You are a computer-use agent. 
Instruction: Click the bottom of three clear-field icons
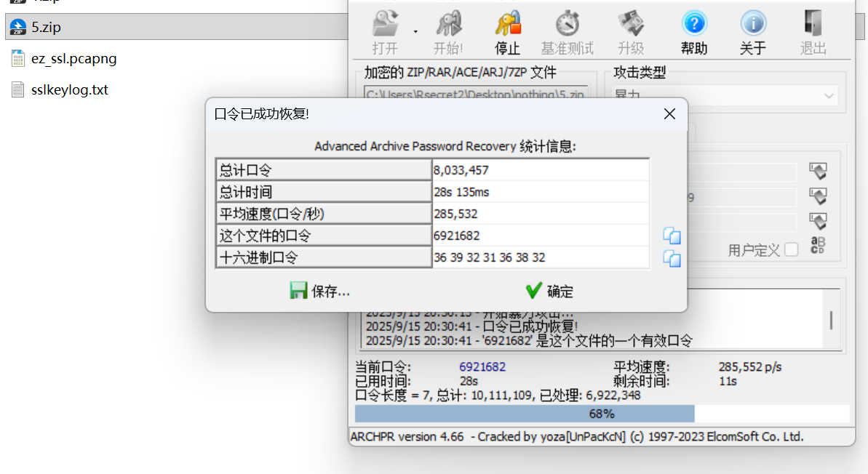coord(818,221)
